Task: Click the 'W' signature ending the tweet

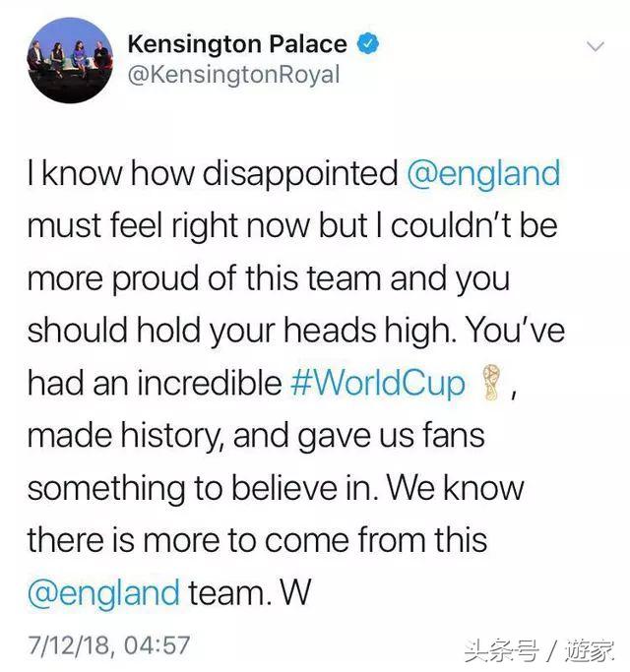Action: click(x=296, y=592)
